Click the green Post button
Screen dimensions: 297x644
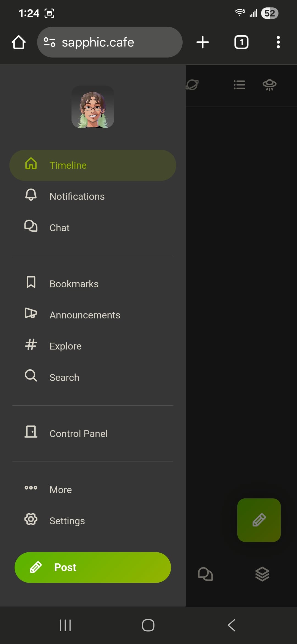(x=93, y=567)
